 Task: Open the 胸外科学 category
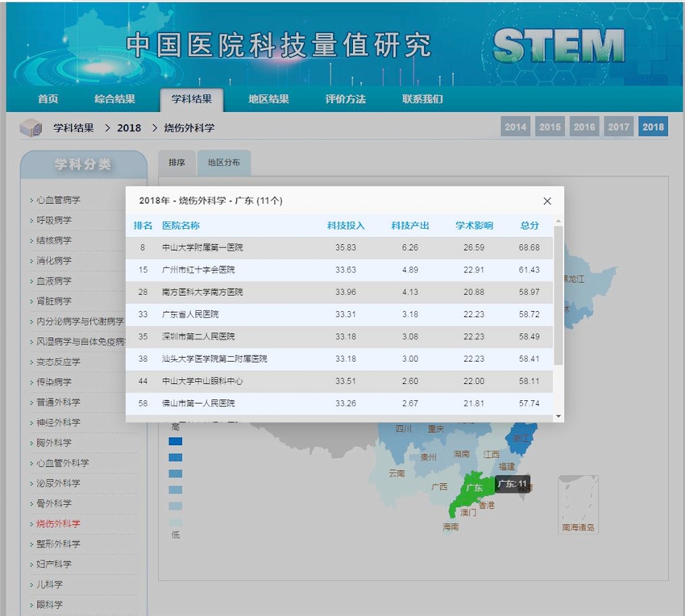click(x=54, y=443)
